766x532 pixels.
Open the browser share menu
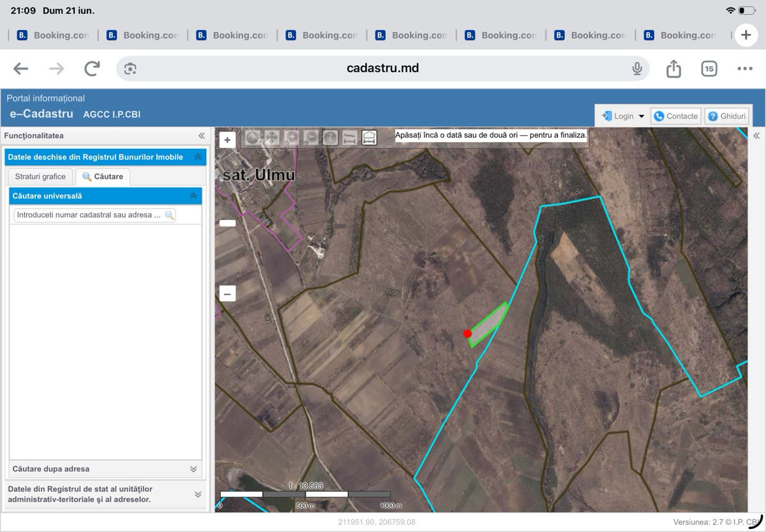pyautogui.click(x=673, y=68)
